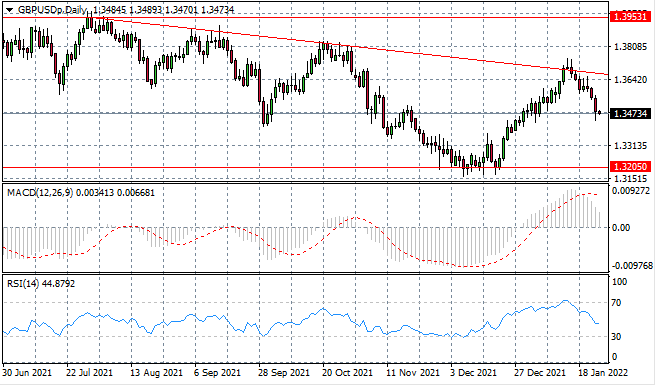
Task: Click the 28 Sep 2021 date label
Action: pyautogui.click(x=283, y=372)
